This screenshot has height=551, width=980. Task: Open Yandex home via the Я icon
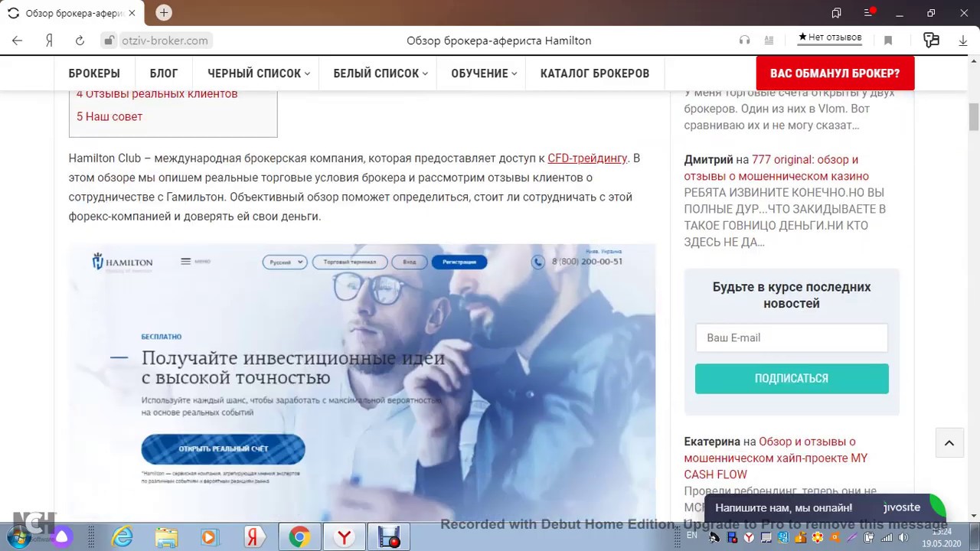pos(49,41)
